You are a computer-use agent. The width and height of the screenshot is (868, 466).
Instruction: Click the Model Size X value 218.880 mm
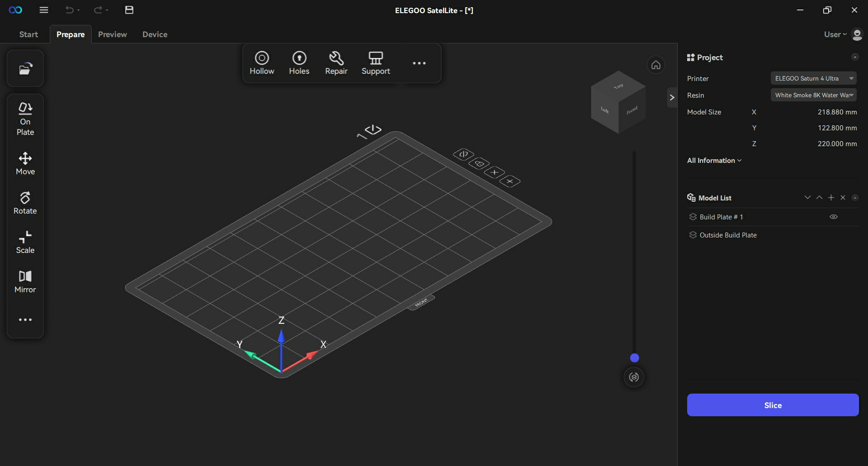837,112
